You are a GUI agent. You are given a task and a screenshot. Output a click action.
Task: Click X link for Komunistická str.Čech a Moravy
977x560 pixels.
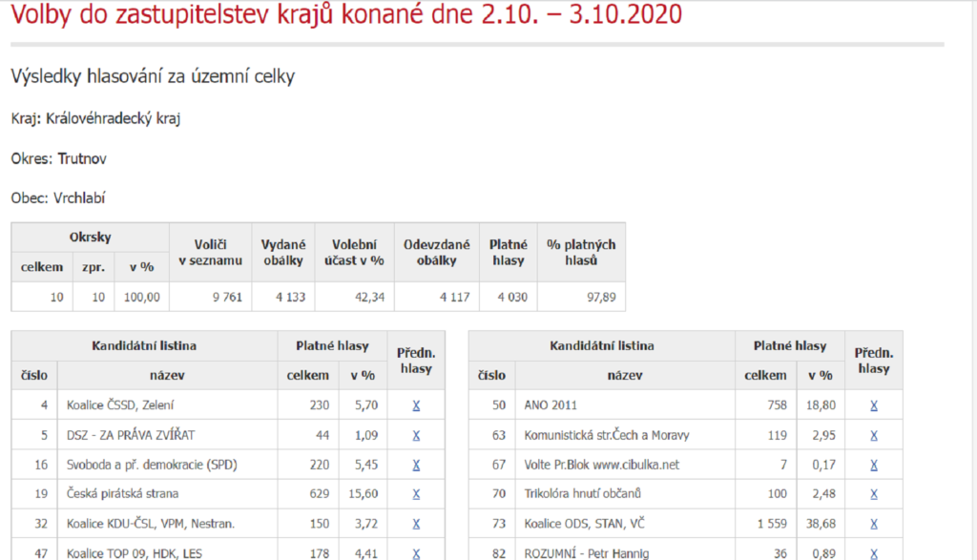tap(873, 435)
